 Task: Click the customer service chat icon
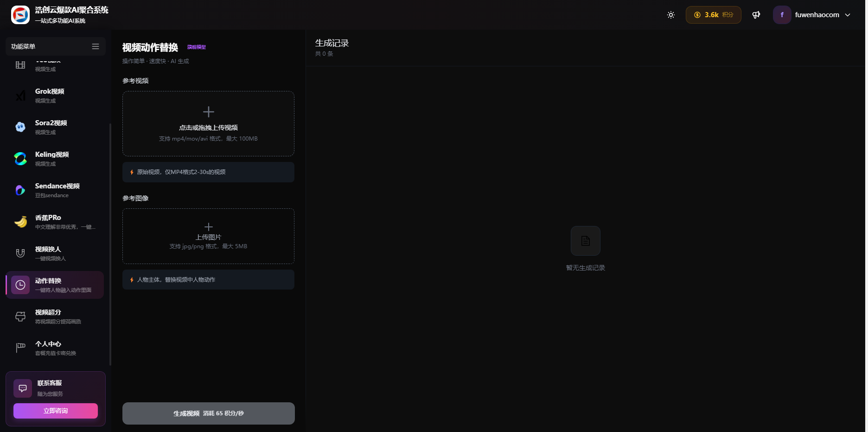click(x=23, y=388)
